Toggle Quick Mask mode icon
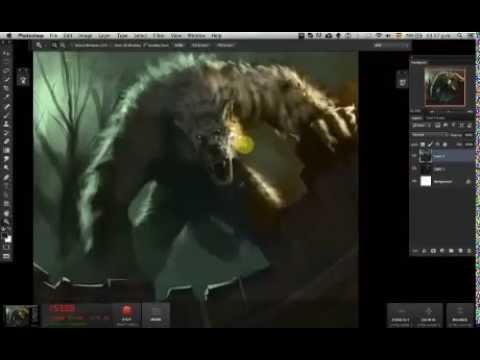This screenshot has width=480, height=360. pos(6,247)
